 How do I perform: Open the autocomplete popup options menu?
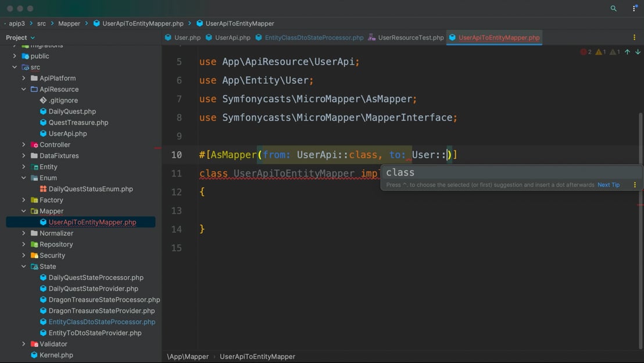[x=635, y=185]
